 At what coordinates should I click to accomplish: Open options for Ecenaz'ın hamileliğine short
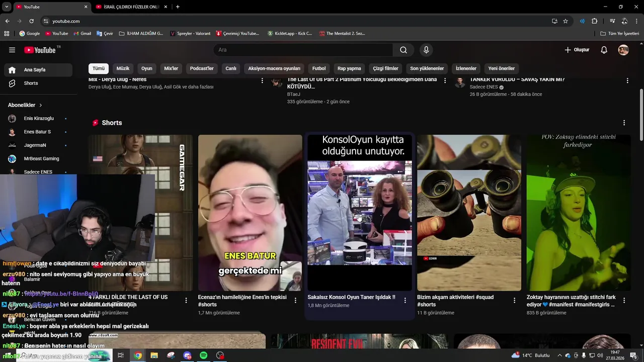[x=295, y=300]
